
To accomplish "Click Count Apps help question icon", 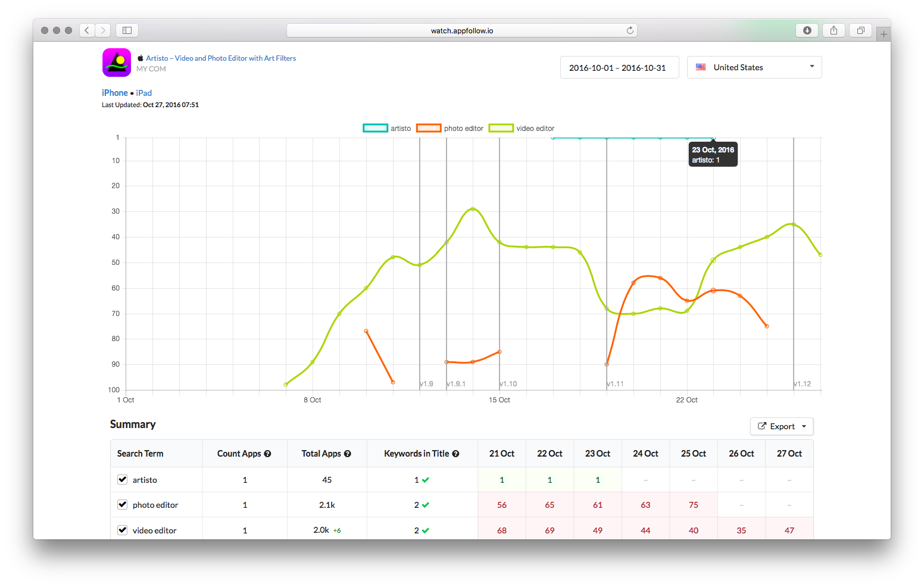I will [x=268, y=454].
